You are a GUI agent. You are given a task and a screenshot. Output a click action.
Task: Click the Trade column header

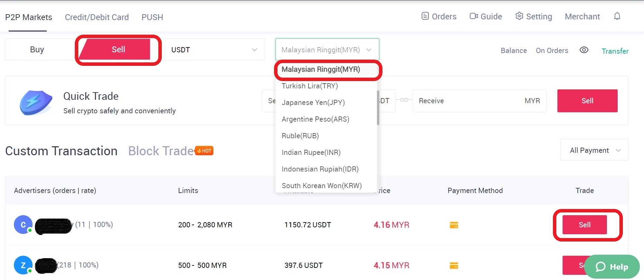(x=584, y=191)
